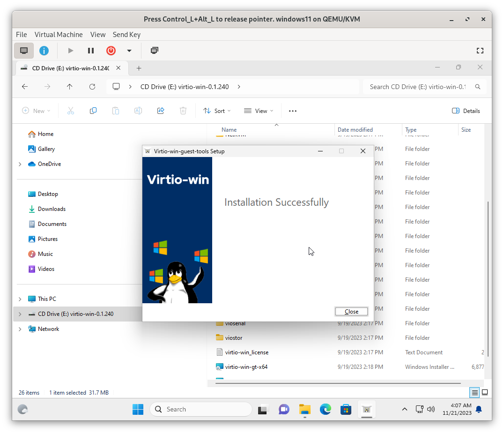
Task: Click the vertical scrollbar of file list
Action: coord(488,278)
